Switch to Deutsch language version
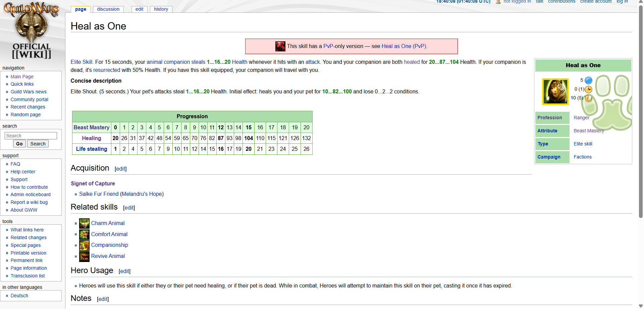Screen dimensions: 644x309 click(x=19, y=296)
